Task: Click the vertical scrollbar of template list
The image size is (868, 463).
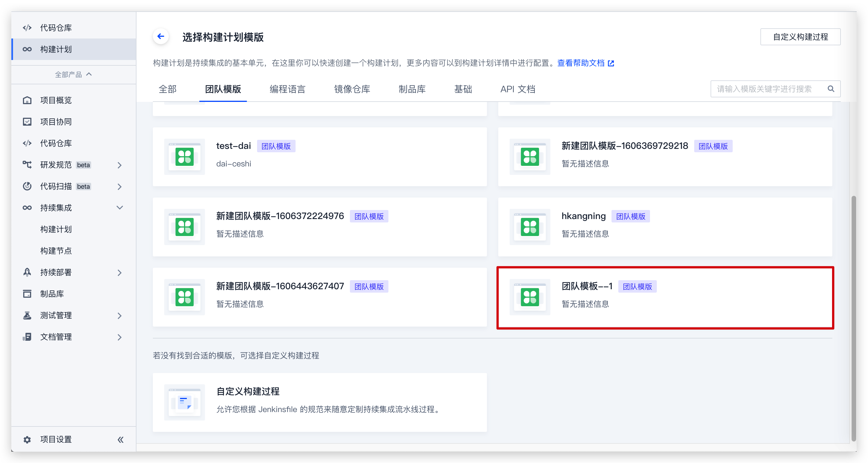Action: tap(854, 318)
